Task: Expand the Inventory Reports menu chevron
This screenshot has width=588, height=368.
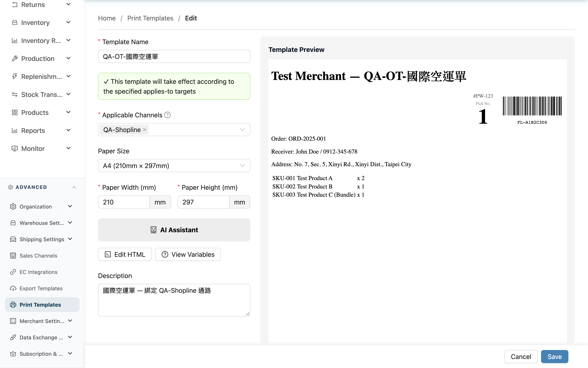Action: (69, 40)
